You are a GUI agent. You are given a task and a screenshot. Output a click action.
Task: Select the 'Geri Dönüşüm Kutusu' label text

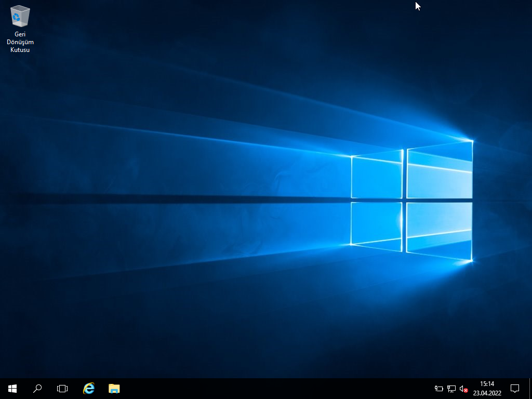click(20, 42)
